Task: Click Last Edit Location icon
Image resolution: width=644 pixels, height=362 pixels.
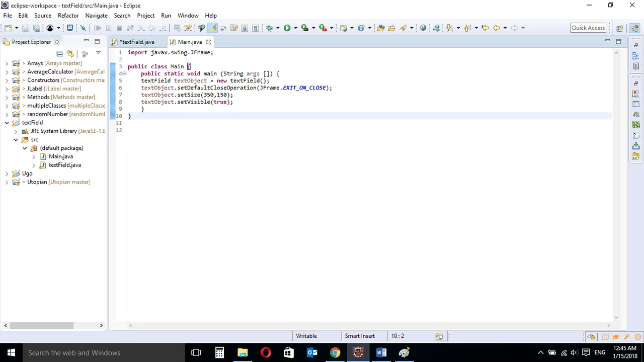Action: [485, 28]
